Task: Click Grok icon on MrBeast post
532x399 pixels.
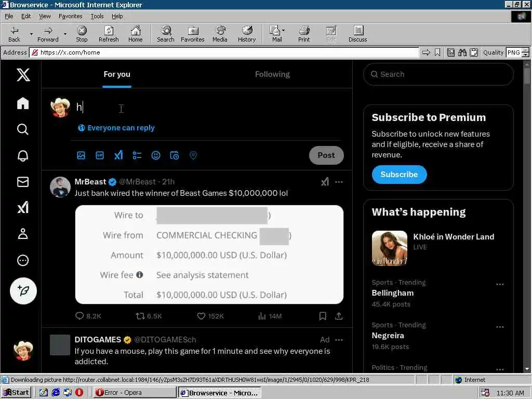Action: [x=325, y=182]
